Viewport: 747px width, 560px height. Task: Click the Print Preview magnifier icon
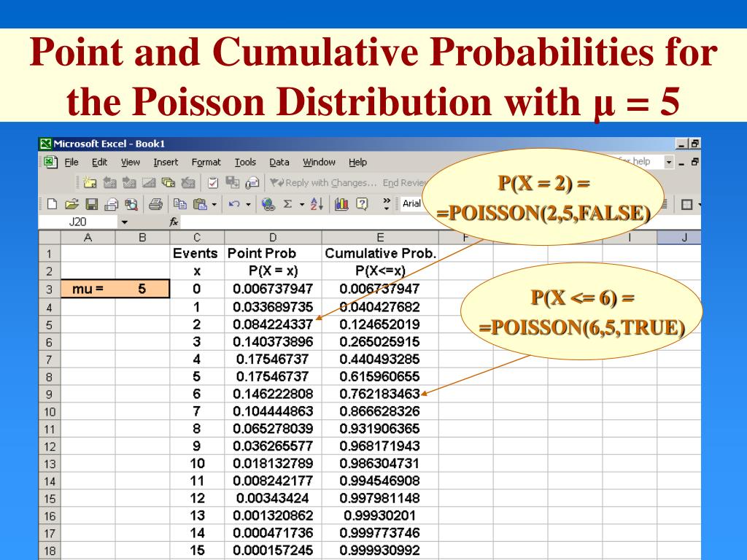(131, 204)
